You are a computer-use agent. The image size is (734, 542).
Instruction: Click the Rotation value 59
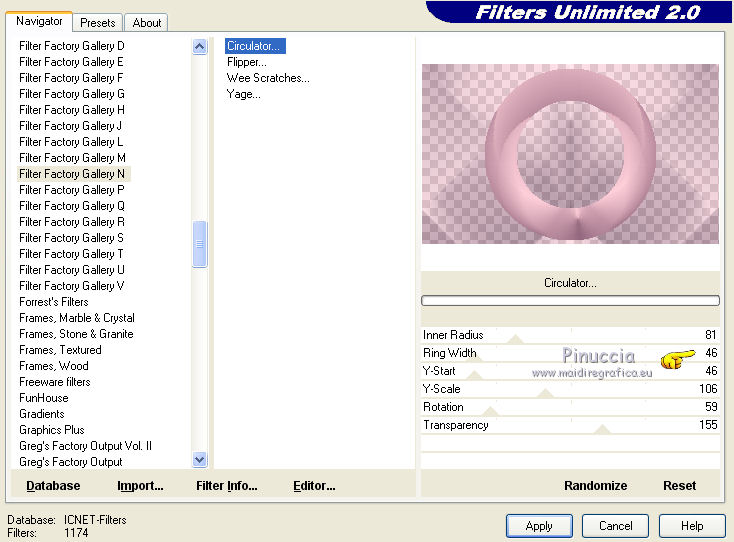click(x=711, y=407)
